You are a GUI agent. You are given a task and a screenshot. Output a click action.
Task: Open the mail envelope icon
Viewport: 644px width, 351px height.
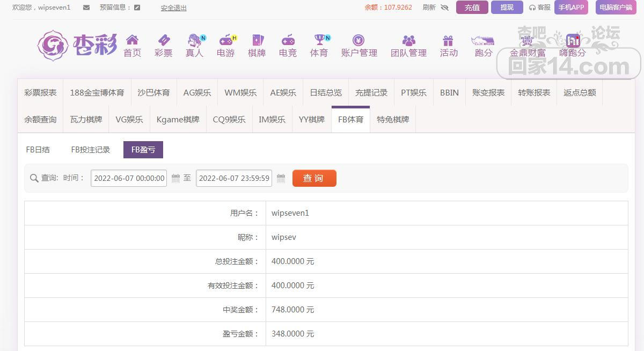tap(86, 8)
